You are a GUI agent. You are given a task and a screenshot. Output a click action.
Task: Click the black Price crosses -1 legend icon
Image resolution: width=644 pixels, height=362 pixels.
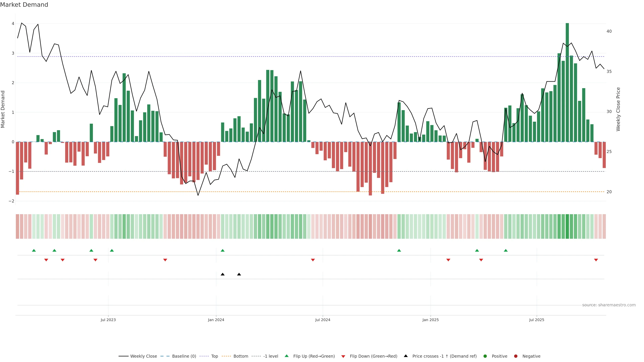(x=406, y=356)
